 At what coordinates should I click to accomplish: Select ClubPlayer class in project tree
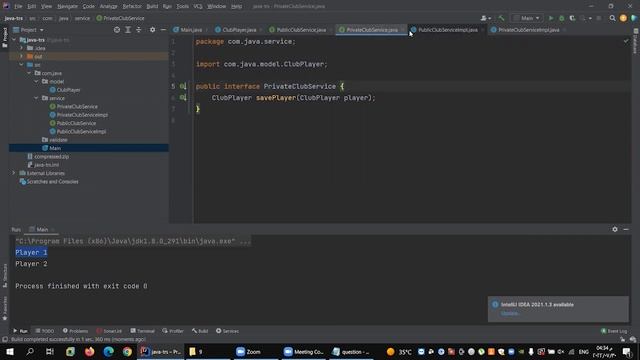(x=65, y=90)
